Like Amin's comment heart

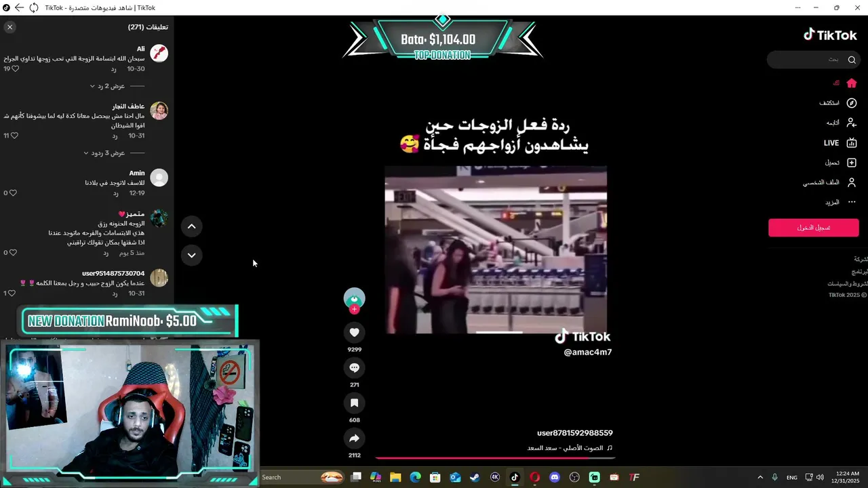tap(13, 193)
